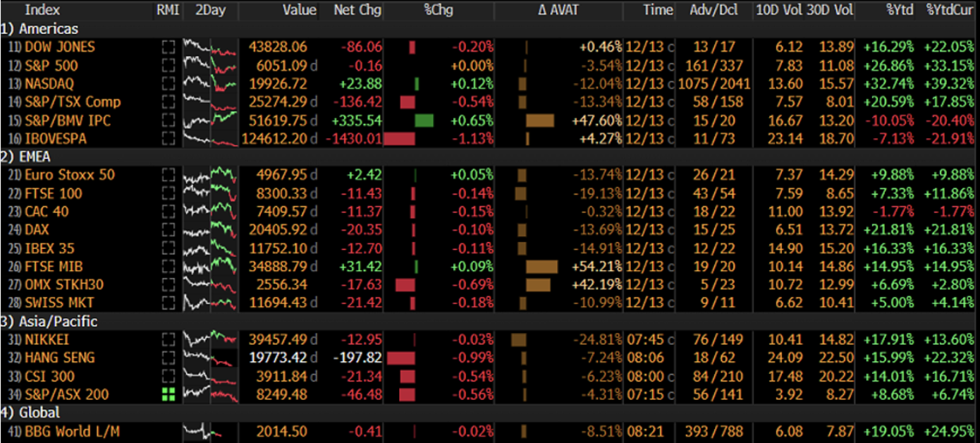Viewport: 980px width, 443px height.
Task: Sort by the 30D Vol column
Action: point(831,10)
